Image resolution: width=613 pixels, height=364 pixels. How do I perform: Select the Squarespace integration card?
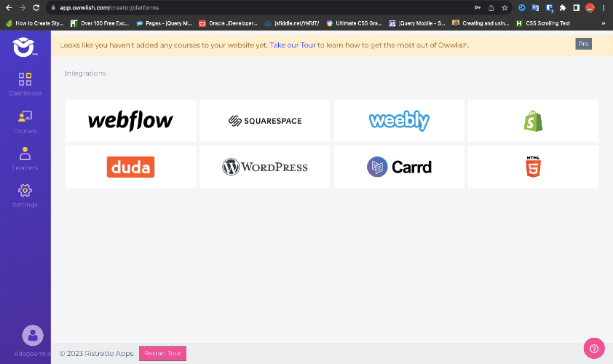[x=265, y=120]
